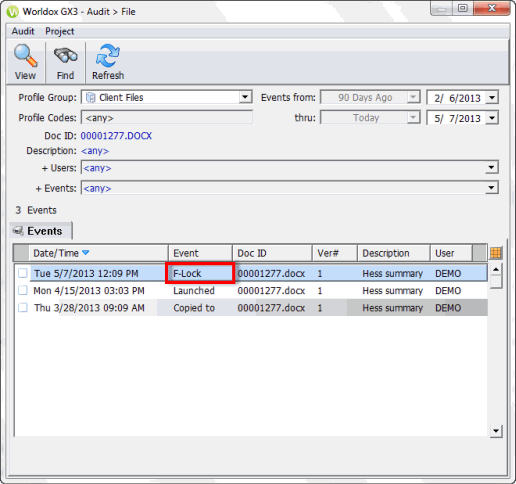Open the column layout grid icon

[496, 253]
